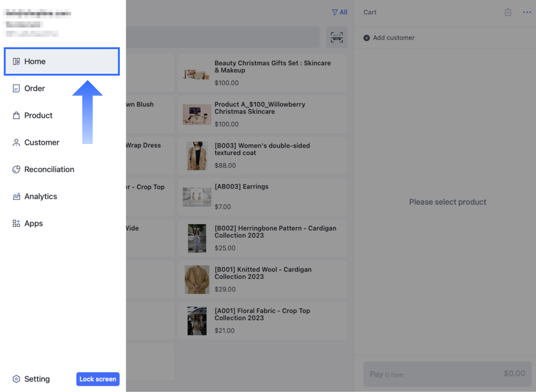Clear the cart with the trash icon
536x392 pixels.
coord(508,12)
